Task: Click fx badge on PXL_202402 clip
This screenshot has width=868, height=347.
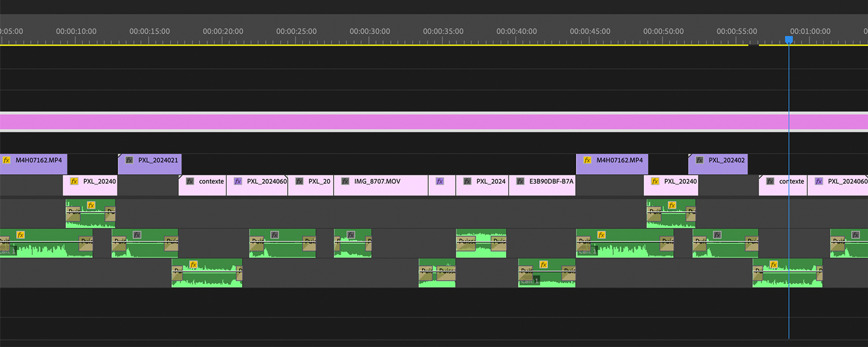Action: pyautogui.click(x=700, y=160)
